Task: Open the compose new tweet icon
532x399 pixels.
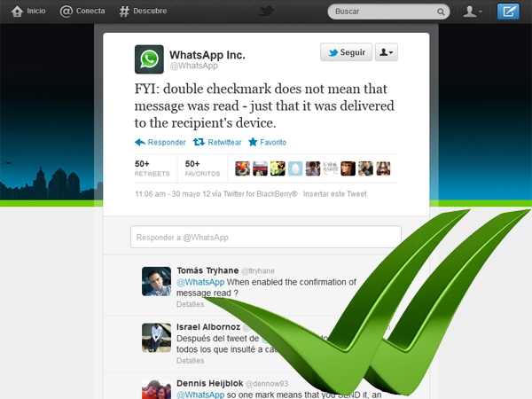Action: click(508, 12)
